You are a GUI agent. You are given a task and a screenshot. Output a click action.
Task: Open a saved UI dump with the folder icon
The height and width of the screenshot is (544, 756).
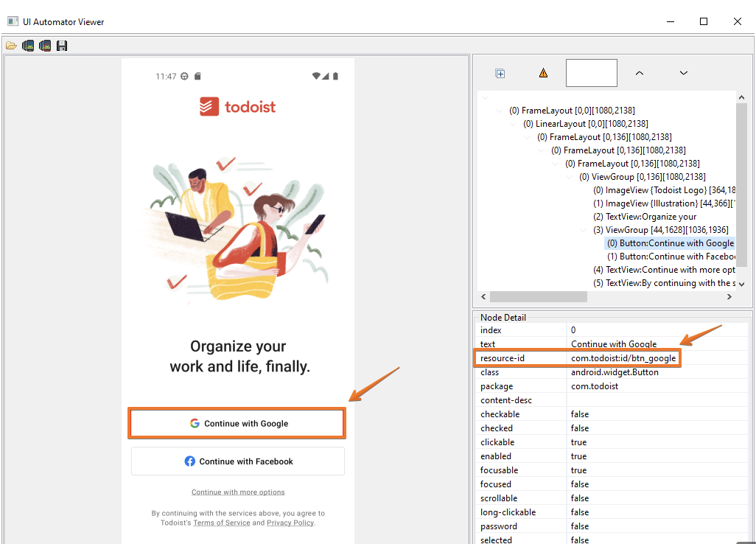pyautogui.click(x=11, y=46)
